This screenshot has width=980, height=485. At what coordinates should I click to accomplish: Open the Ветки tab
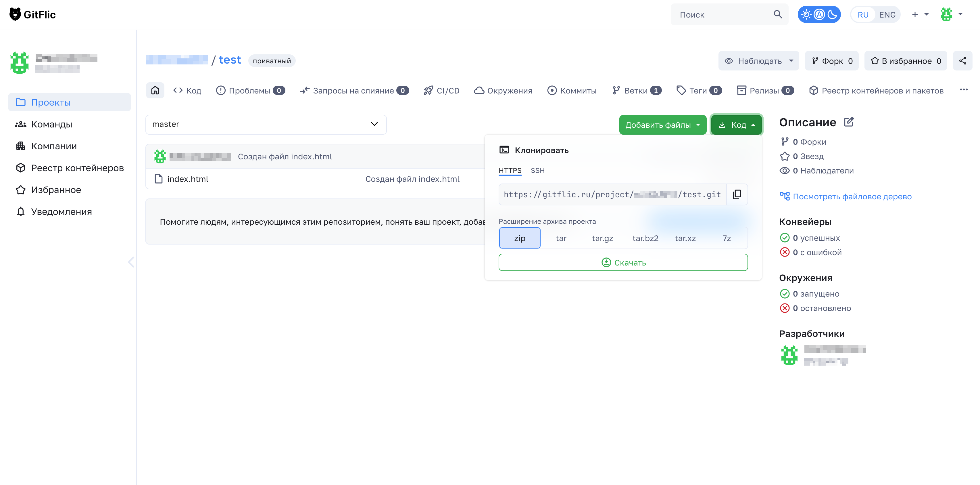pyautogui.click(x=637, y=90)
